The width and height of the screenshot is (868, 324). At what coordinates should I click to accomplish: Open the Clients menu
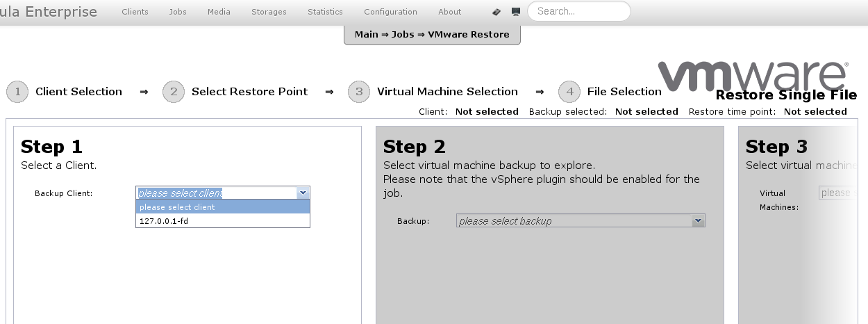[135, 12]
